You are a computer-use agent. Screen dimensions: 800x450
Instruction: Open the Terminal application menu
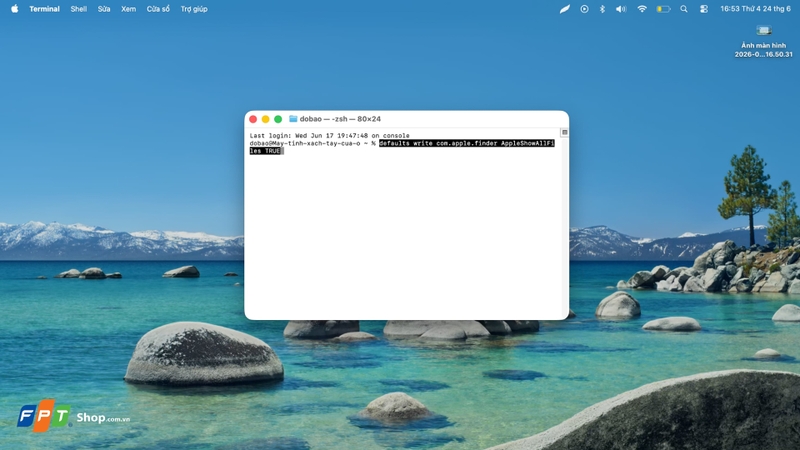[x=44, y=9]
